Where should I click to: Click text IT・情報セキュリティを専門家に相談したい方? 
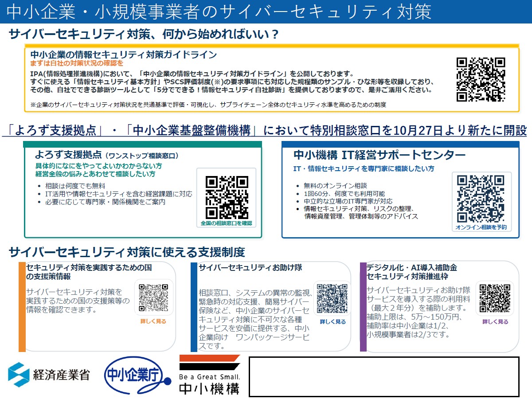click(364, 169)
